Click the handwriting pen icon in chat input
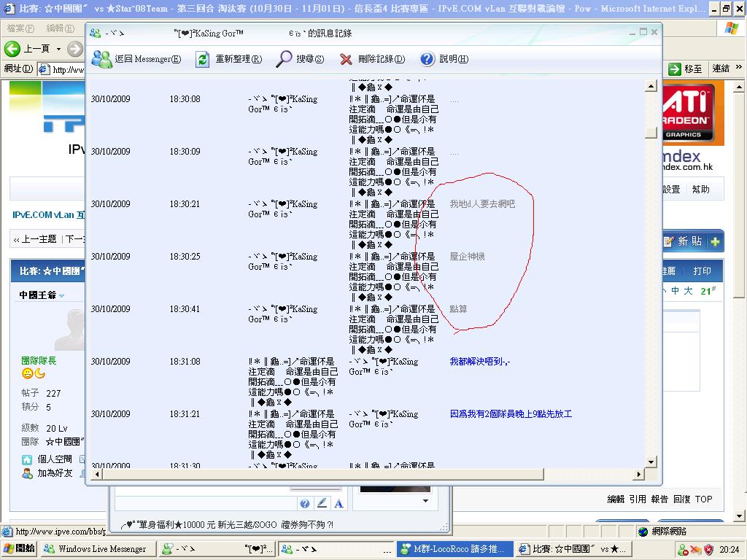This screenshot has height=560, width=747. pos(322,503)
